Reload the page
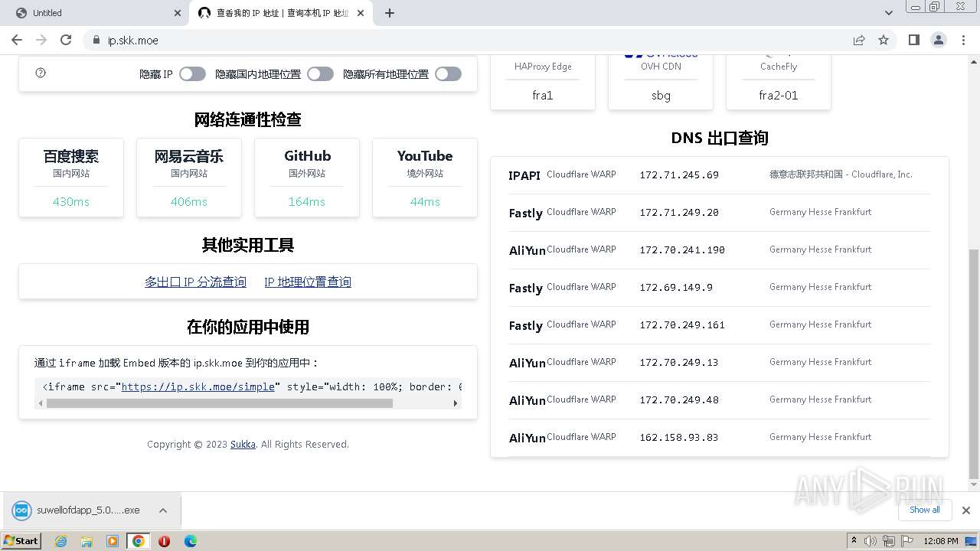Image resolution: width=980 pixels, height=551 pixels. (x=66, y=40)
